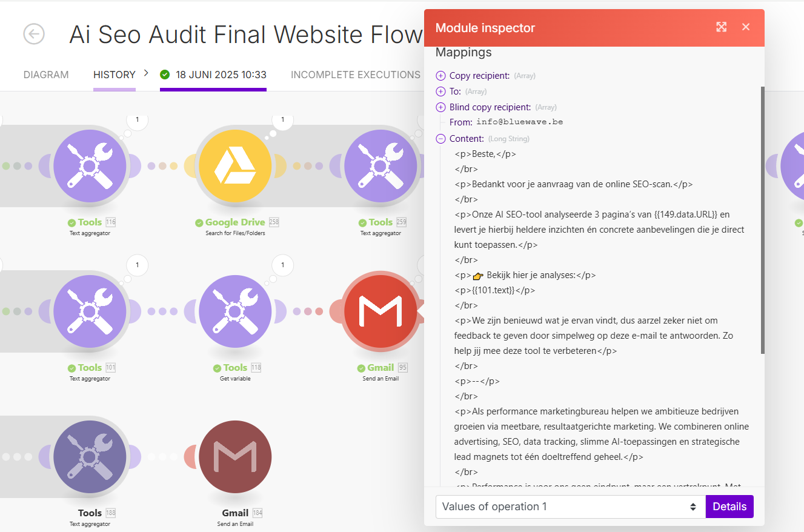Expand the Copy recipient array

[x=440, y=76]
